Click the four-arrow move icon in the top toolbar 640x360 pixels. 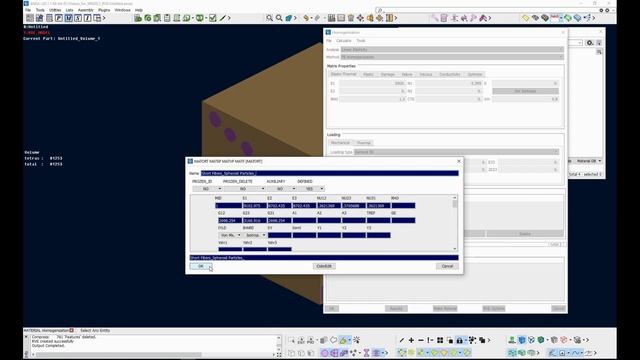pyautogui.click(x=360, y=18)
